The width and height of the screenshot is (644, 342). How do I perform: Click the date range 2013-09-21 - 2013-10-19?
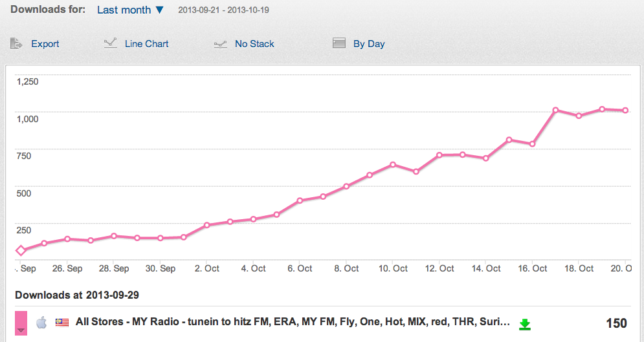click(x=223, y=10)
